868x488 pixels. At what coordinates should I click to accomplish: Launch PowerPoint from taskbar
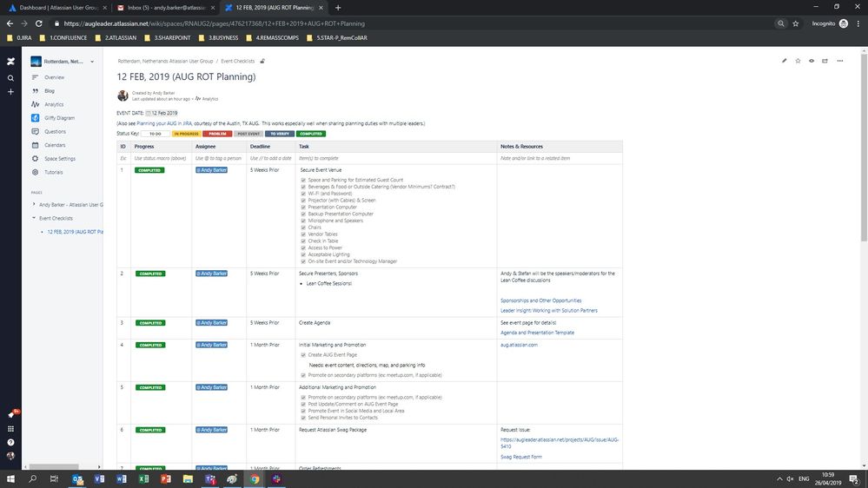click(x=165, y=478)
